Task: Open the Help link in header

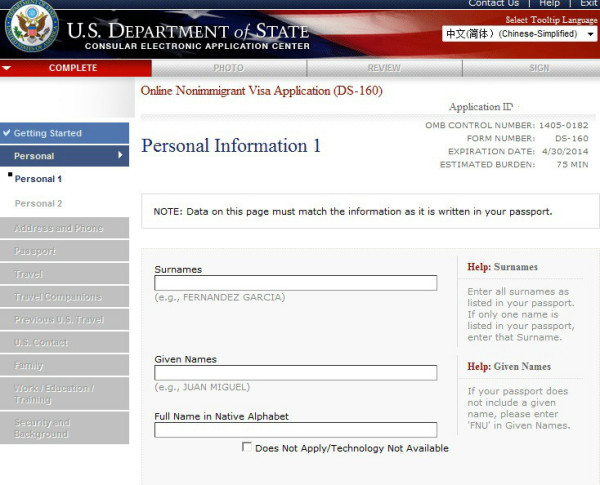Action: tap(549, 4)
